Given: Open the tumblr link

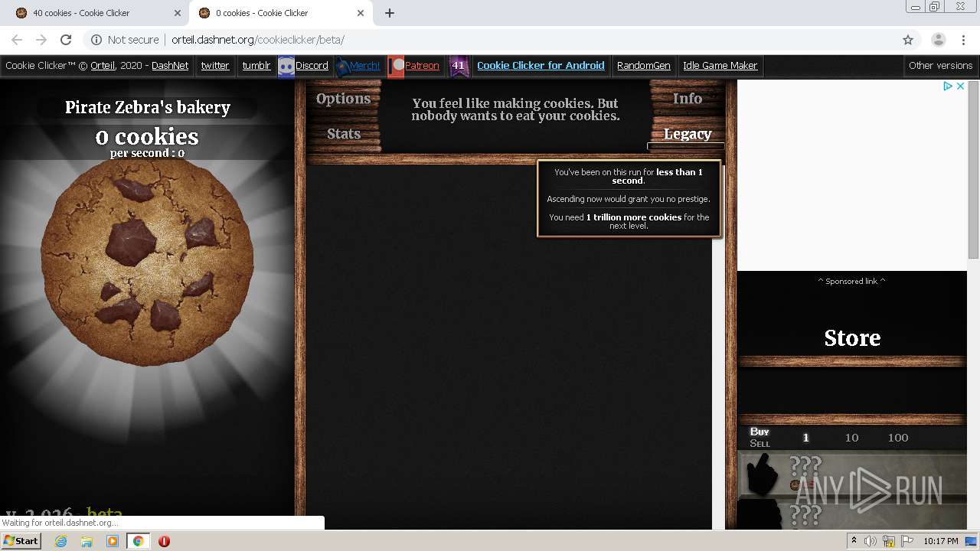Looking at the screenshot, I should pos(256,66).
